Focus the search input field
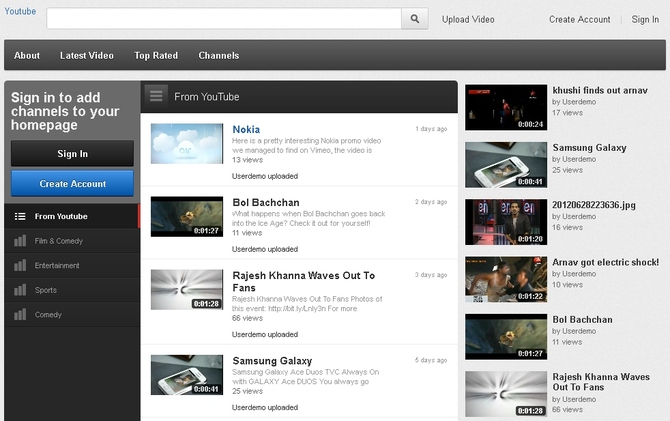The width and height of the screenshot is (670, 421). click(x=224, y=19)
